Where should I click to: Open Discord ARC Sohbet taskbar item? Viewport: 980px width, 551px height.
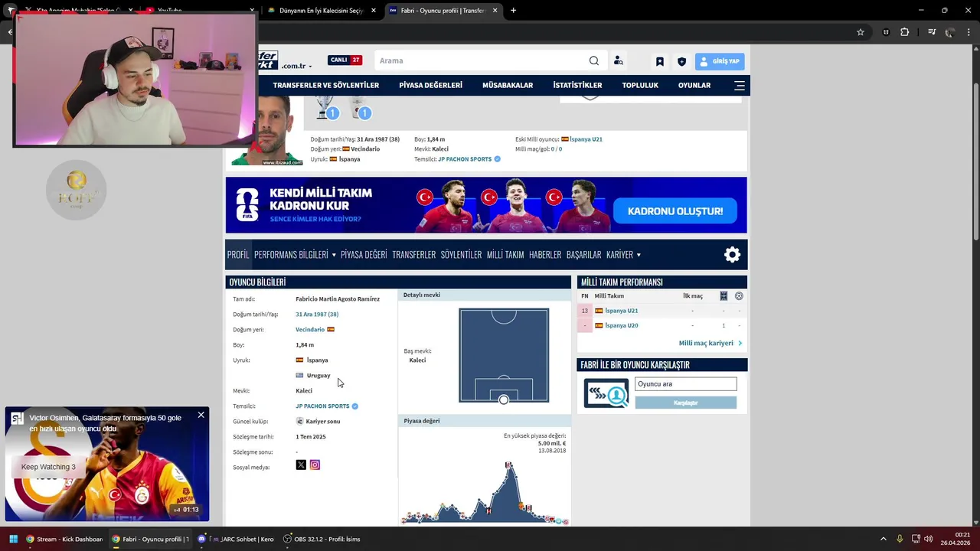235,539
